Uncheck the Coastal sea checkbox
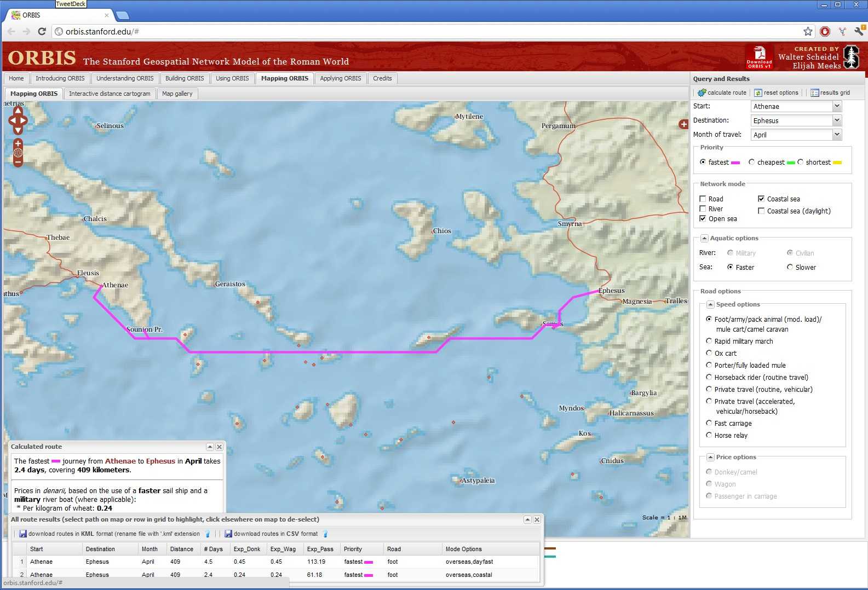 [761, 199]
